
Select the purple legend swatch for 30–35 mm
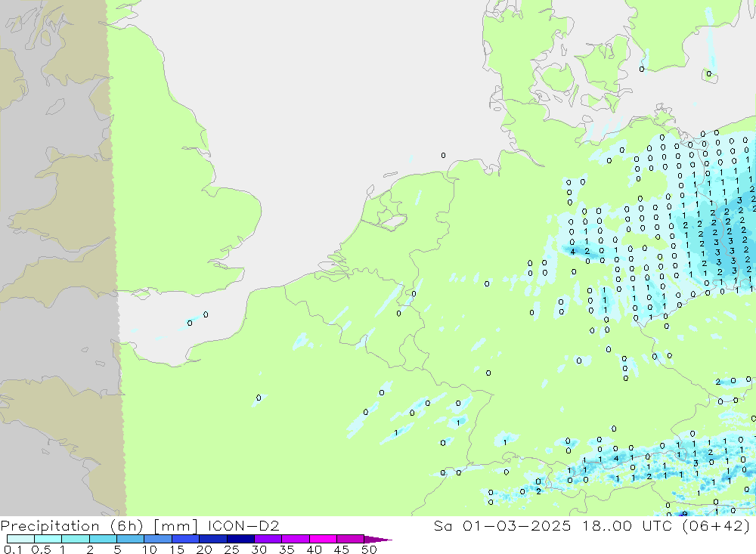pos(268,539)
